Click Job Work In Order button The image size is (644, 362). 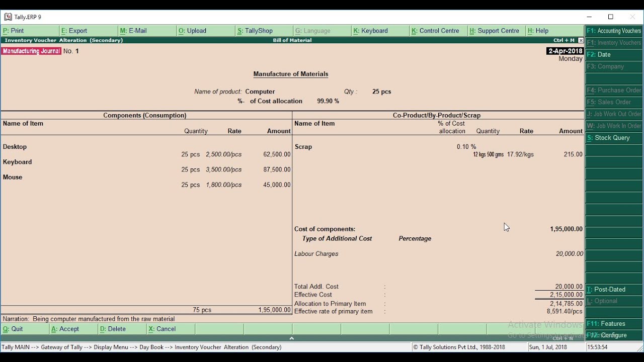614,126
